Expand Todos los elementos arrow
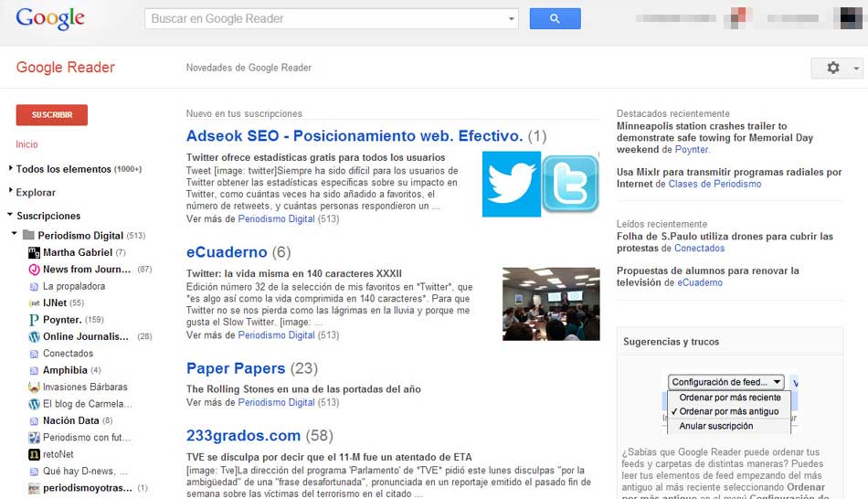The width and height of the screenshot is (868, 499). pos(11,168)
